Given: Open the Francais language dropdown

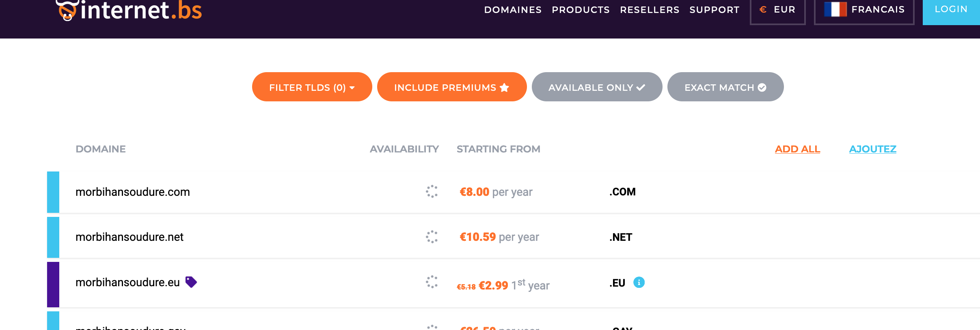Looking at the screenshot, I should [864, 10].
